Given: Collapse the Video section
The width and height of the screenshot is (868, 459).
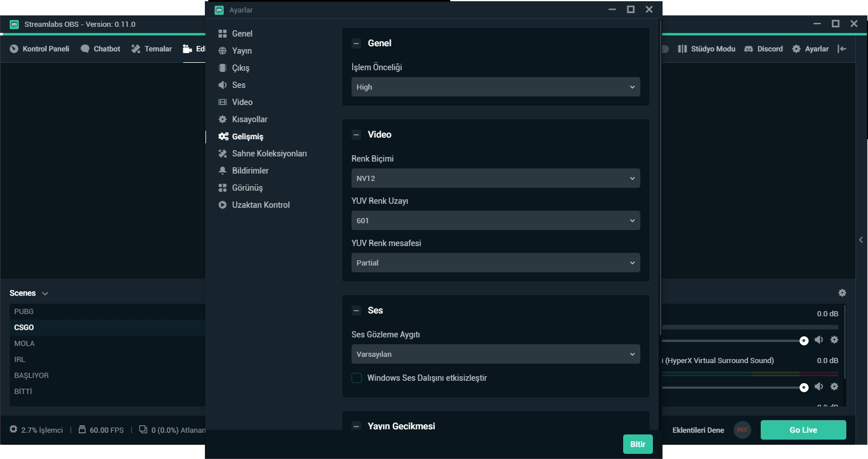Looking at the screenshot, I should pyautogui.click(x=356, y=135).
